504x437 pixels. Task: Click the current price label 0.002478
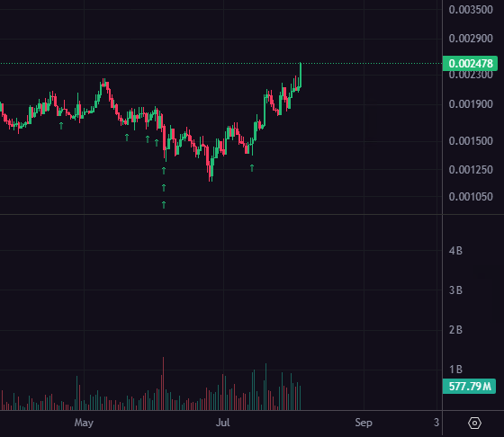point(470,64)
